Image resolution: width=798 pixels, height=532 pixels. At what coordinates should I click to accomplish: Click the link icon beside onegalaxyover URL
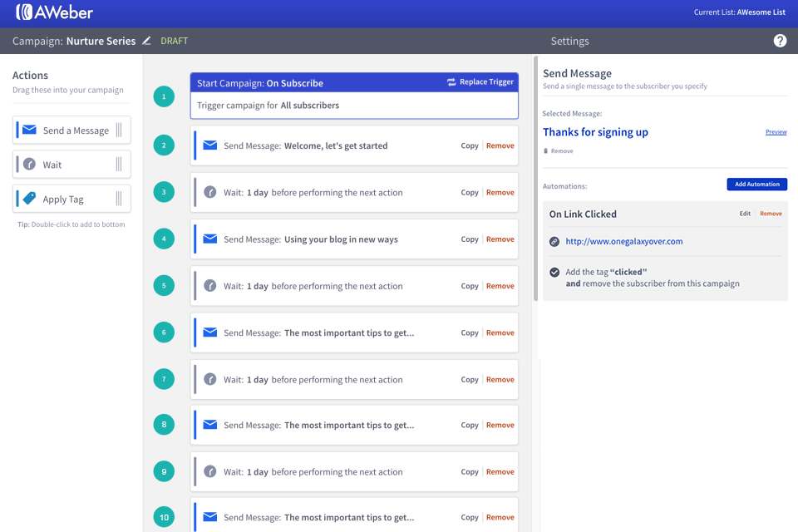[553, 242]
